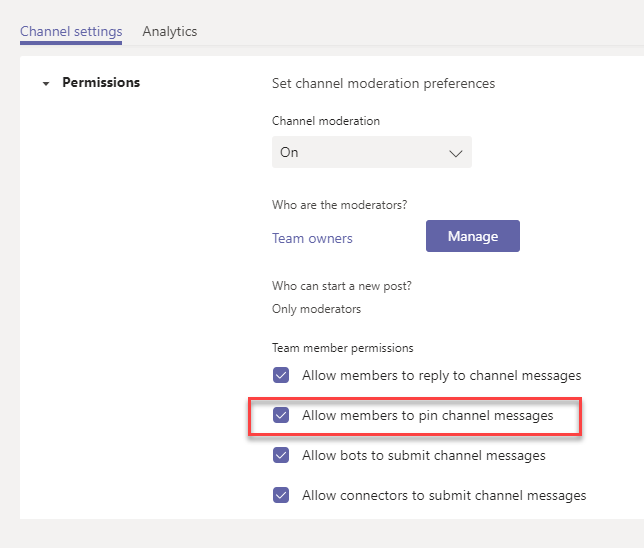The width and height of the screenshot is (644, 548).
Task: Click the 'Allow connectors to submit channel messages' label
Action: pos(444,495)
